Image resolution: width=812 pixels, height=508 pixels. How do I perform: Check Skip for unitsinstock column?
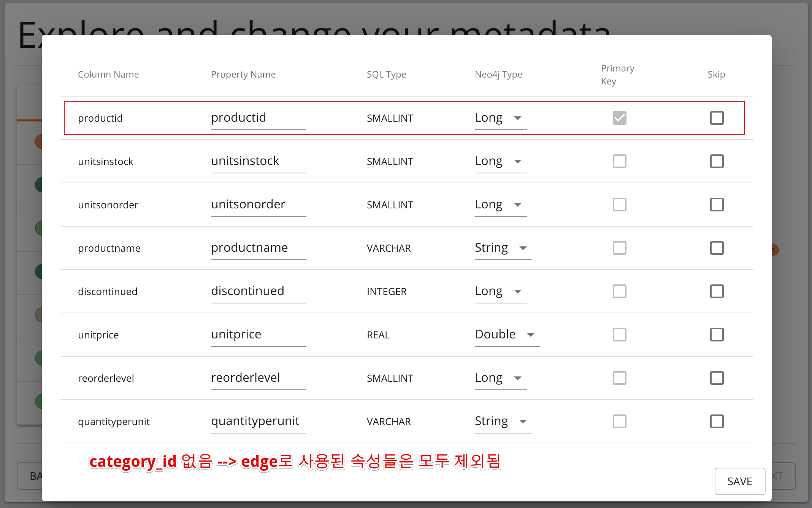717,161
